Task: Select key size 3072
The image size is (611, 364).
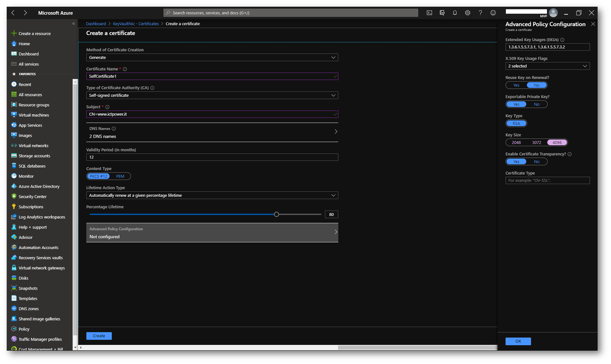Action: [536, 142]
